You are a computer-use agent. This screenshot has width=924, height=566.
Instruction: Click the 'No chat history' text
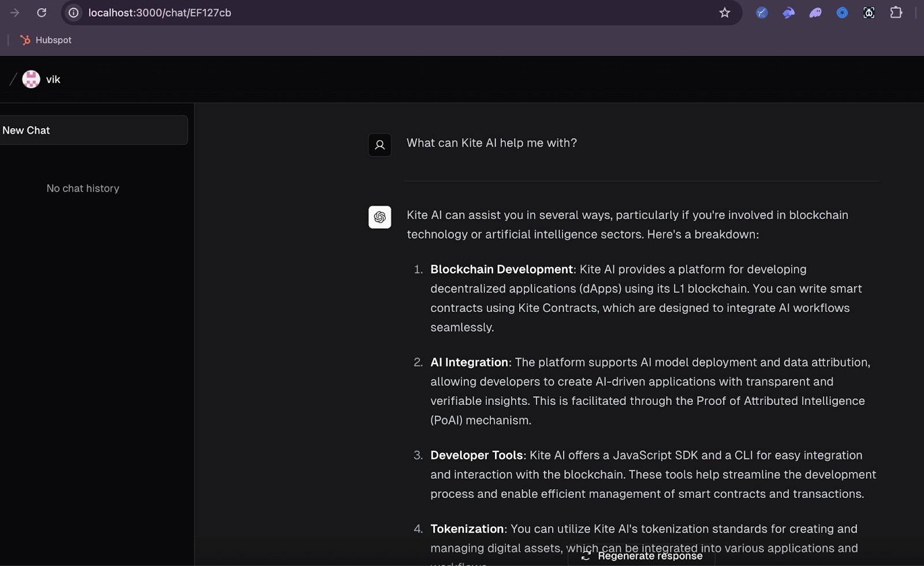pyautogui.click(x=83, y=188)
